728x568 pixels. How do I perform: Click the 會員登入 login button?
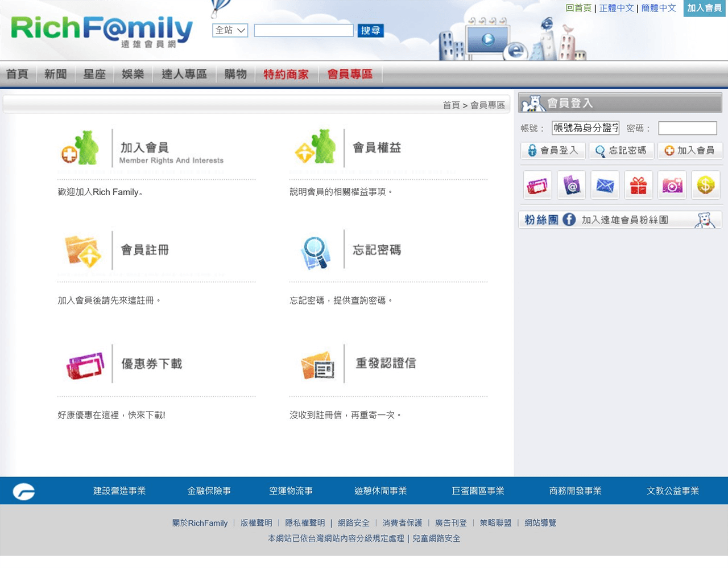[x=553, y=150]
